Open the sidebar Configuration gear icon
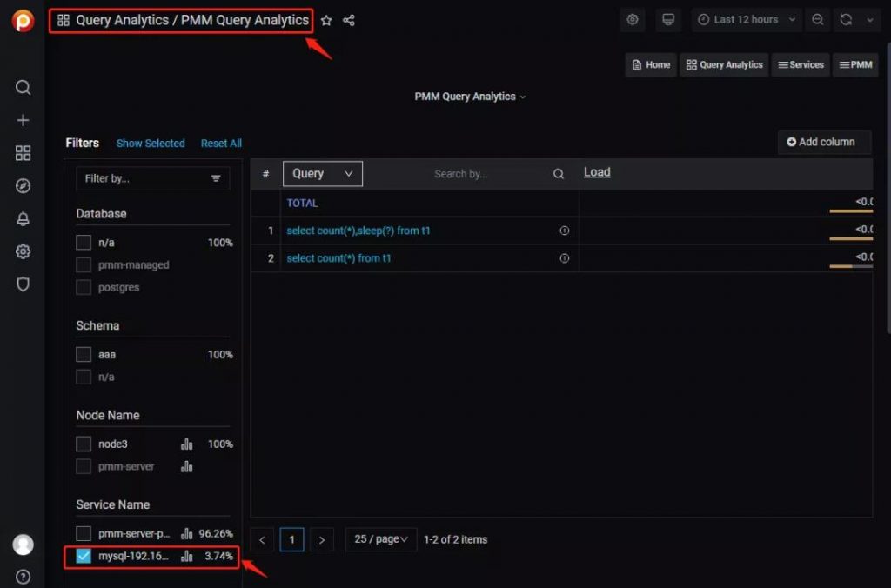891x588 pixels. [23, 251]
